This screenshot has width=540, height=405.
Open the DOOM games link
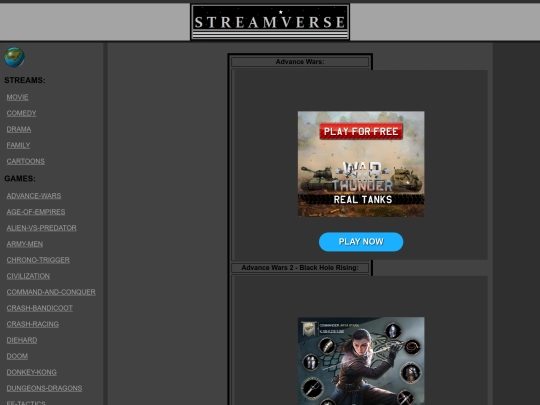pos(17,356)
